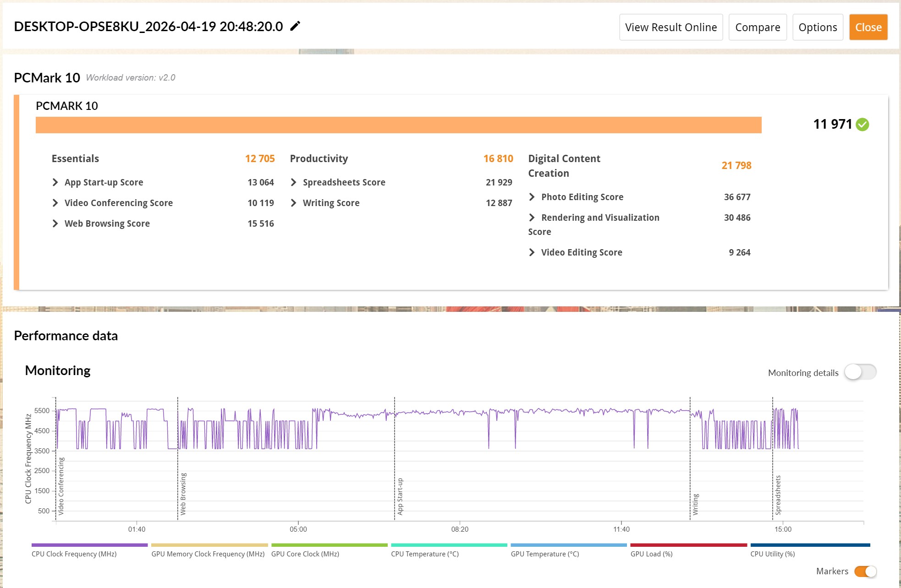Click the CPU Temperature teal color bar
Image resolution: width=901 pixels, height=588 pixels.
(x=449, y=545)
